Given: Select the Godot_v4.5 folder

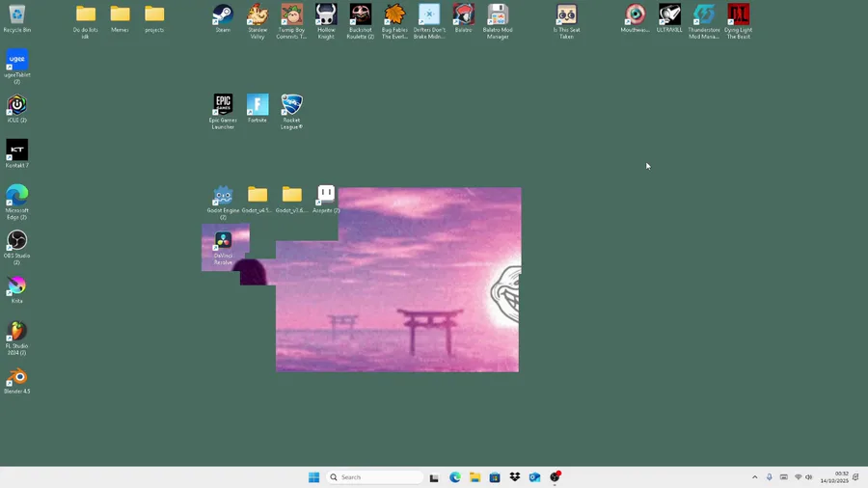Looking at the screenshot, I should pyautogui.click(x=258, y=200).
